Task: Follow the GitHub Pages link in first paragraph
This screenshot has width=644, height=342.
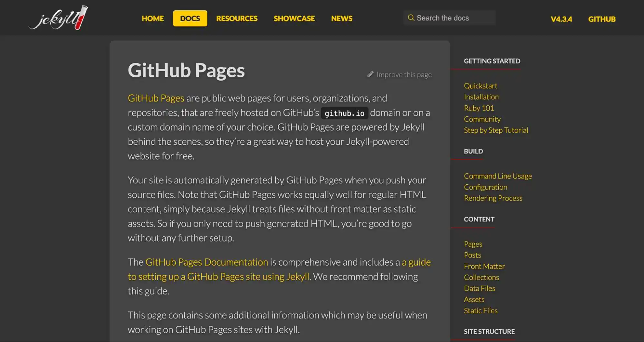Action: tap(156, 98)
